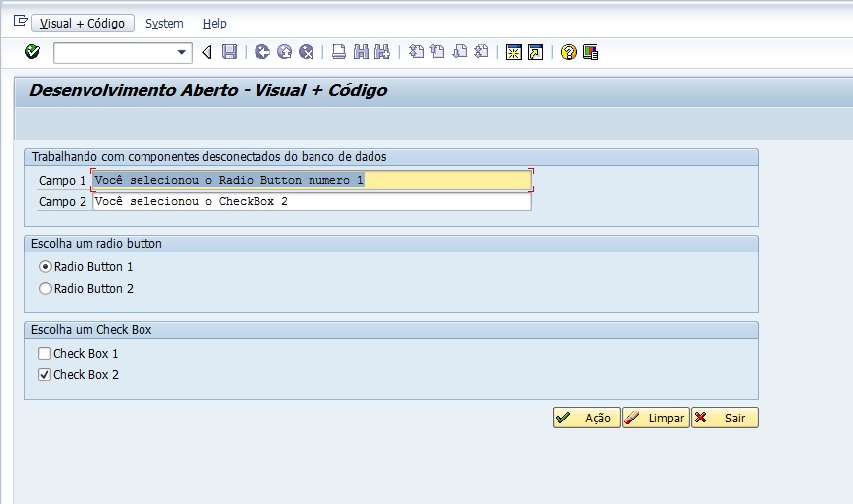Open the Visual + Código menu
Viewport: 853px width, 504px height.
pos(82,23)
